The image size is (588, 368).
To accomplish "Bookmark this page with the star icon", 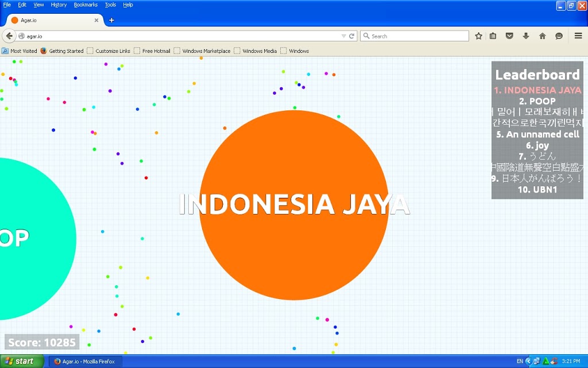I will [x=478, y=36].
